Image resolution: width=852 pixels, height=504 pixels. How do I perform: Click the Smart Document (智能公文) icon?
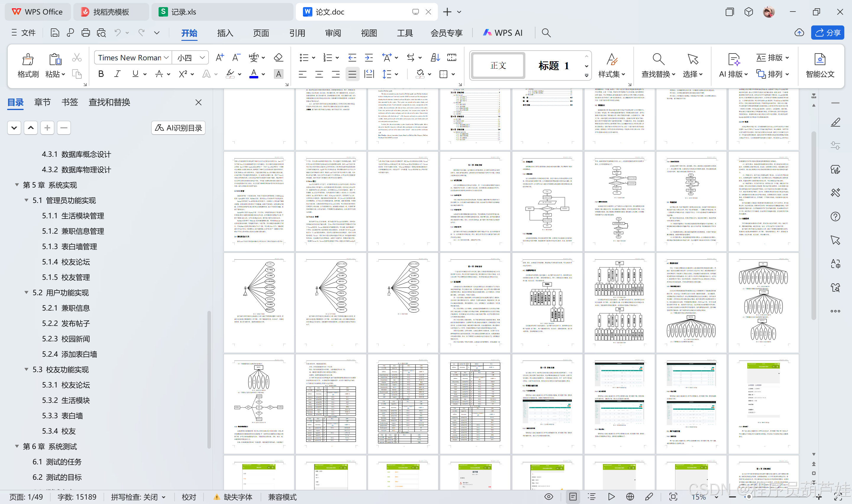click(x=820, y=59)
